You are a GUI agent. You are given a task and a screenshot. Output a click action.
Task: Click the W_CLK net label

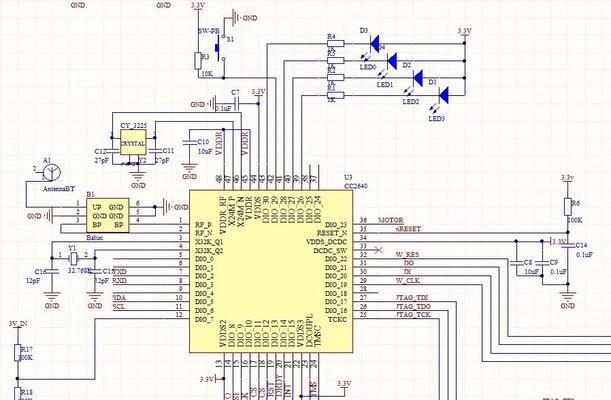[x=408, y=280]
